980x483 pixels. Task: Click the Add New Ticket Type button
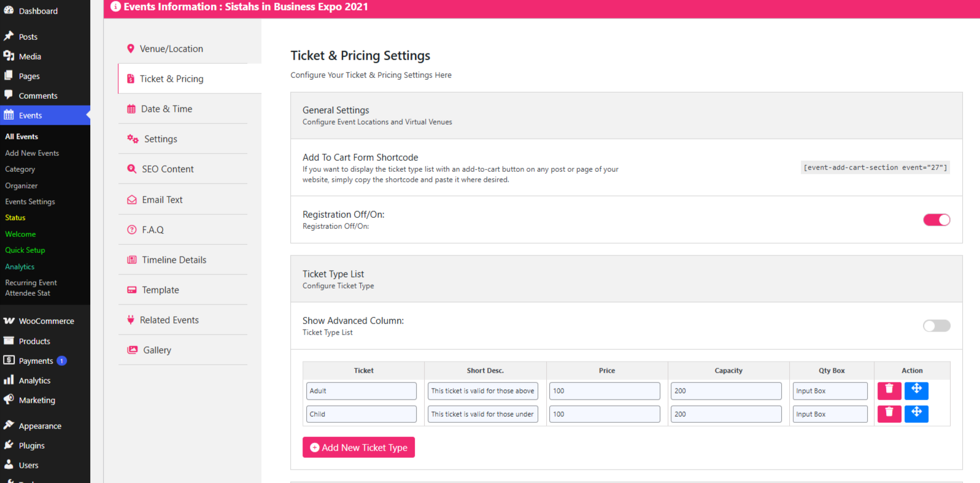(x=358, y=447)
